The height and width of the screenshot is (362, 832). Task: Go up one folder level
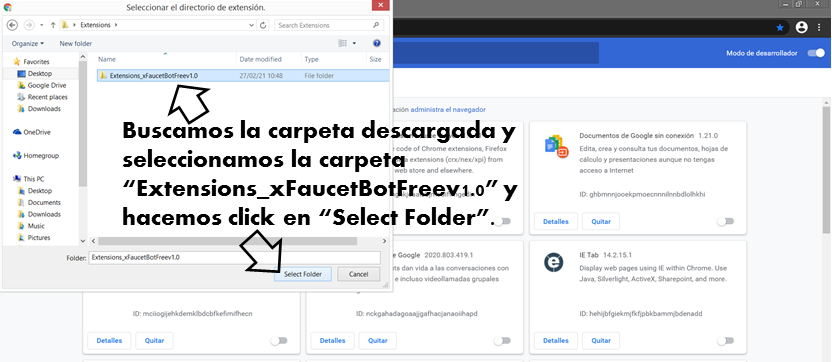point(53,25)
